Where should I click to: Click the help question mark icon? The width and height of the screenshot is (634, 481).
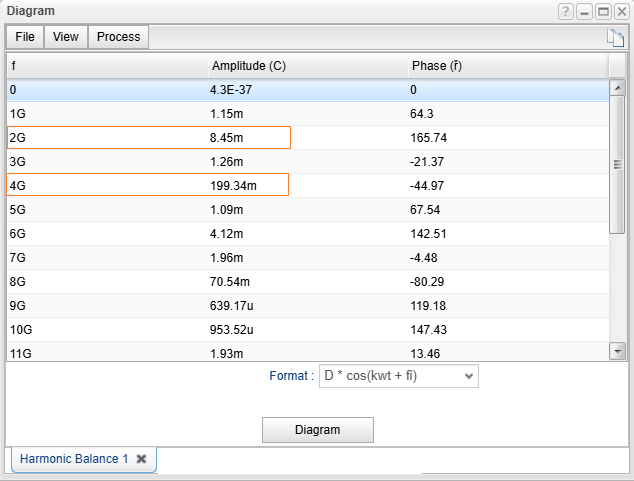566,11
